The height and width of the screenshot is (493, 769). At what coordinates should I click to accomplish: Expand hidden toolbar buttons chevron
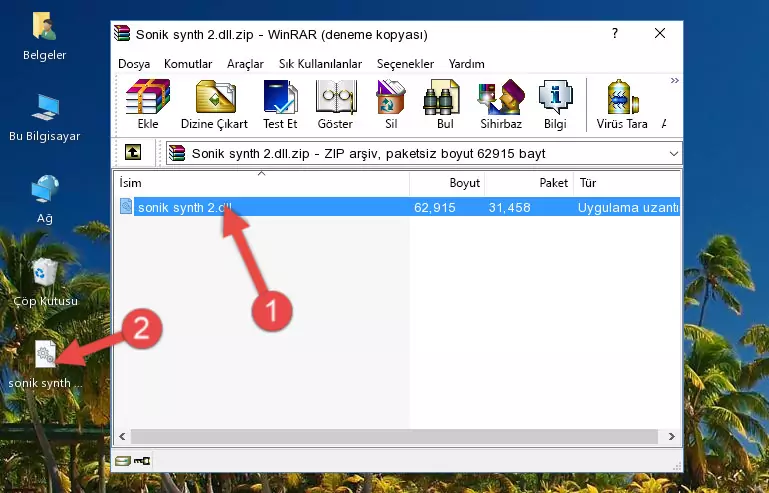pos(675,80)
